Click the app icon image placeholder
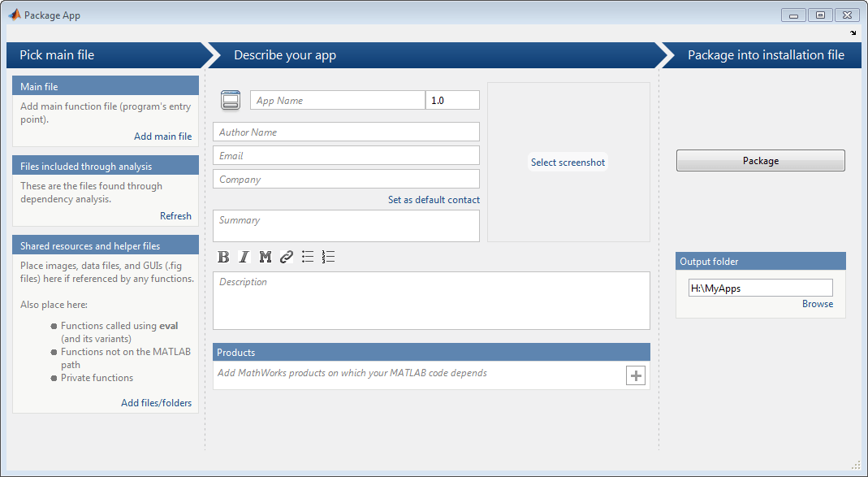 pos(231,100)
